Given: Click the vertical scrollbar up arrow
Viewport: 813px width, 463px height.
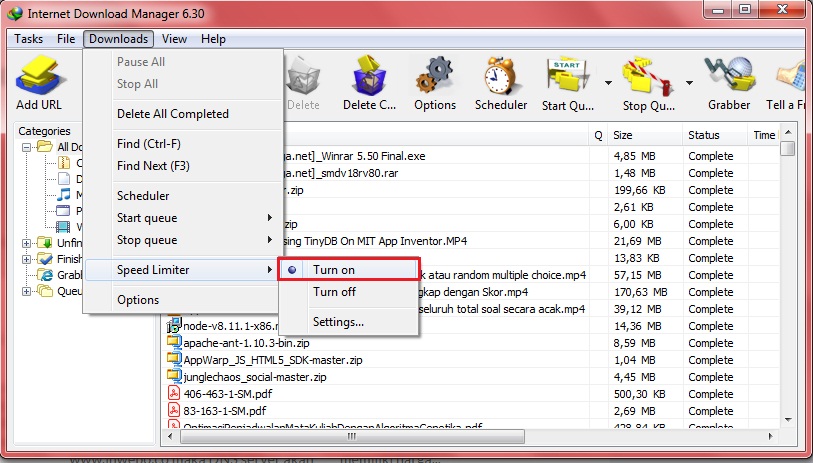Looking at the screenshot, I should tap(788, 132).
